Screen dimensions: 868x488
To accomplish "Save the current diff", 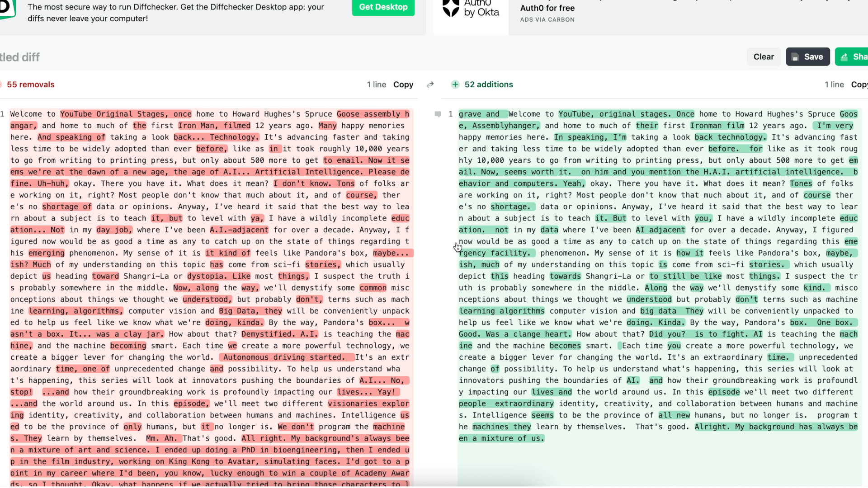I will [807, 56].
